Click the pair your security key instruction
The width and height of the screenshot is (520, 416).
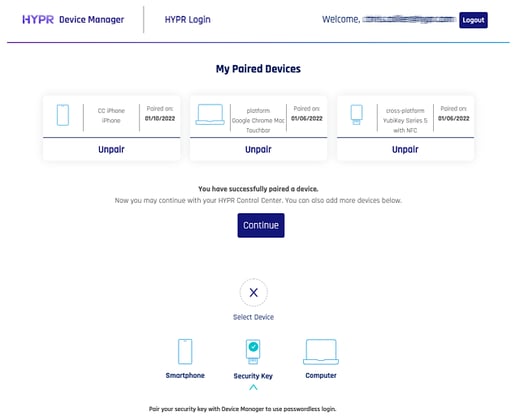coord(242,409)
